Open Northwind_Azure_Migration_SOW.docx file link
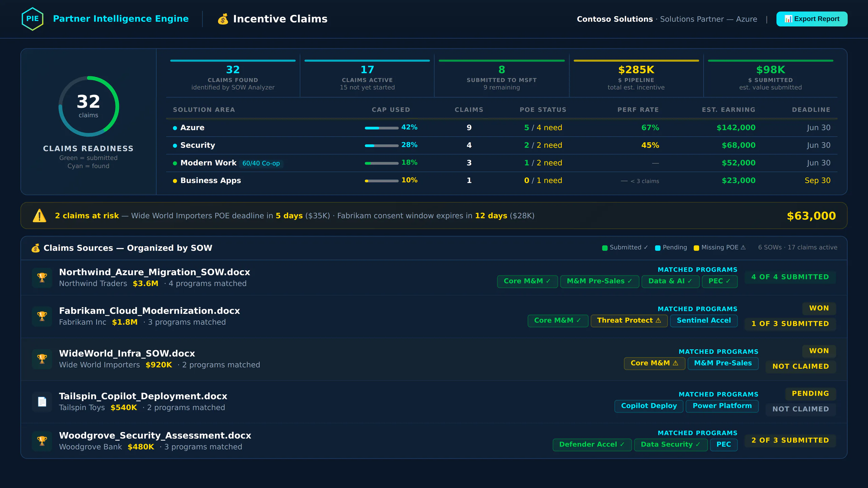The height and width of the screenshot is (488, 868). 154,272
